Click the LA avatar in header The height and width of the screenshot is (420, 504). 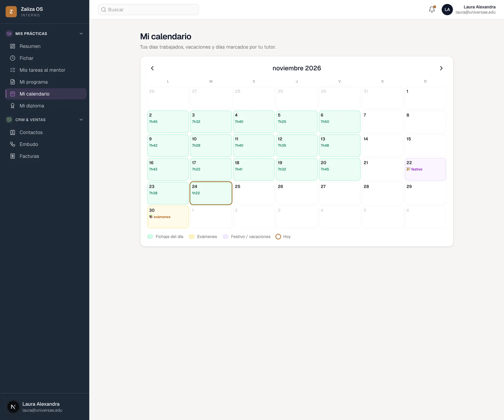click(x=447, y=9)
